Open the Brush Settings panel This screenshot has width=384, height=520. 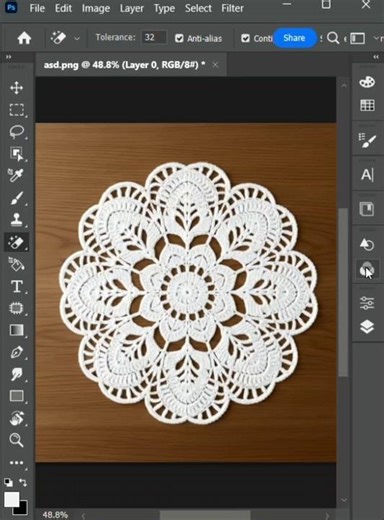tap(367, 140)
